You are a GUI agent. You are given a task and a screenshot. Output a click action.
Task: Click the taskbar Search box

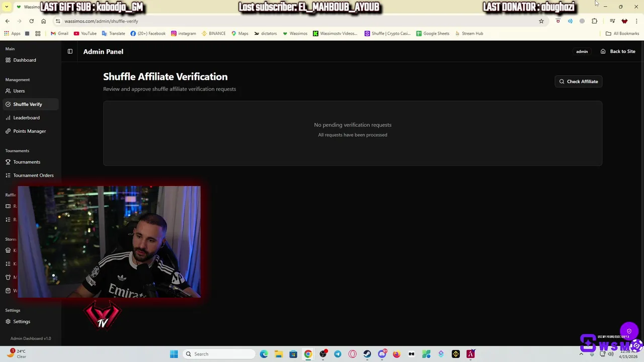tap(219, 354)
